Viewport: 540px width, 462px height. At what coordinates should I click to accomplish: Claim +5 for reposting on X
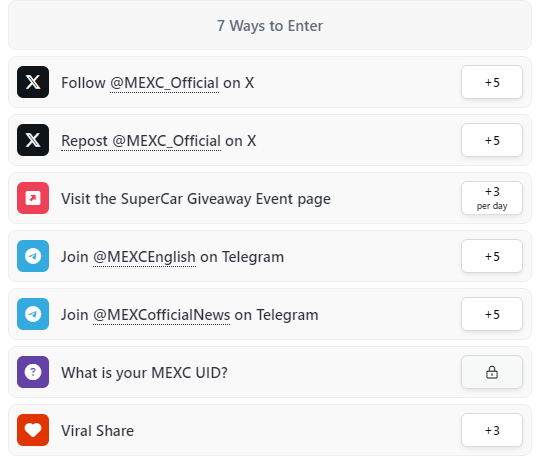pyautogui.click(x=492, y=140)
